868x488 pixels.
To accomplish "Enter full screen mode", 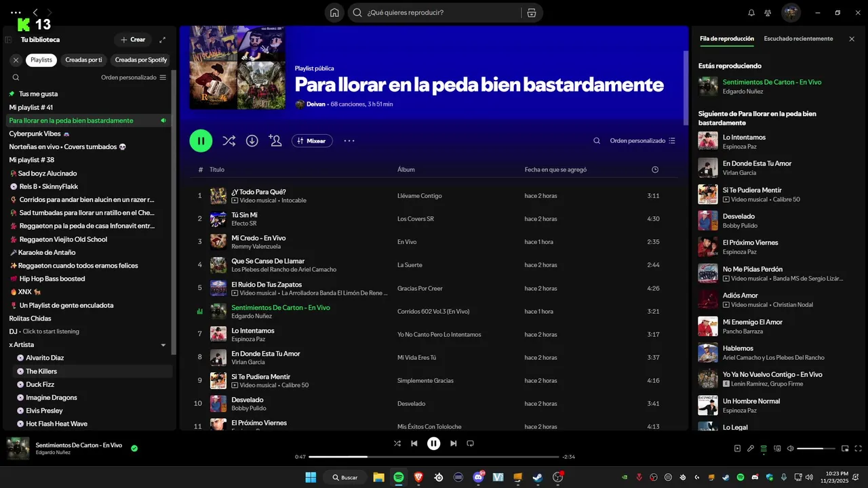I will click(x=859, y=448).
